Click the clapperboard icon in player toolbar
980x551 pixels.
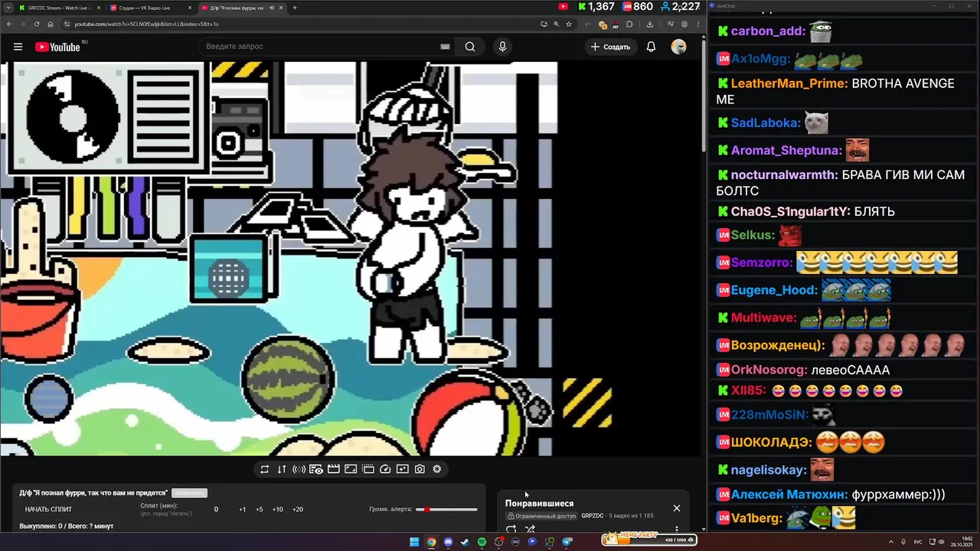(334, 469)
